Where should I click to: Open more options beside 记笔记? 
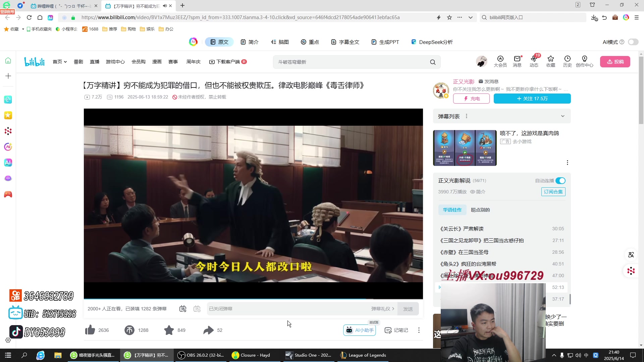[x=419, y=330]
